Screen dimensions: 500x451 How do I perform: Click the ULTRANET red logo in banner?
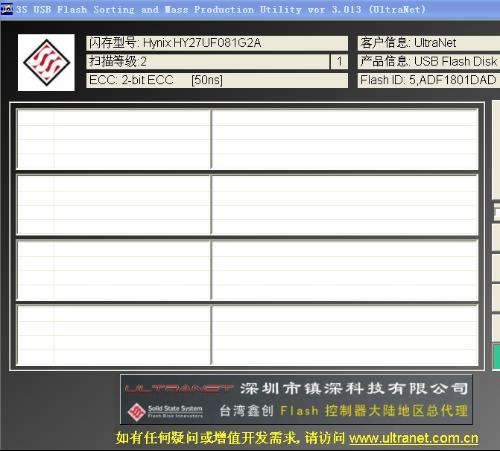tap(179, 388)
